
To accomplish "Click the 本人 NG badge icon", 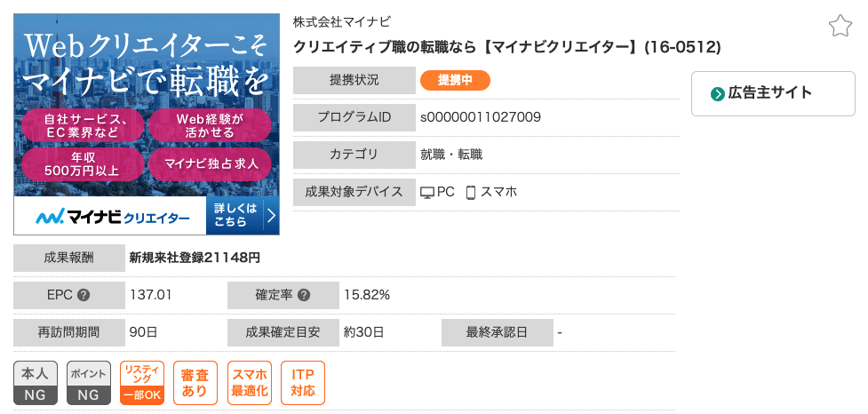I will click(x=36, y=383).
